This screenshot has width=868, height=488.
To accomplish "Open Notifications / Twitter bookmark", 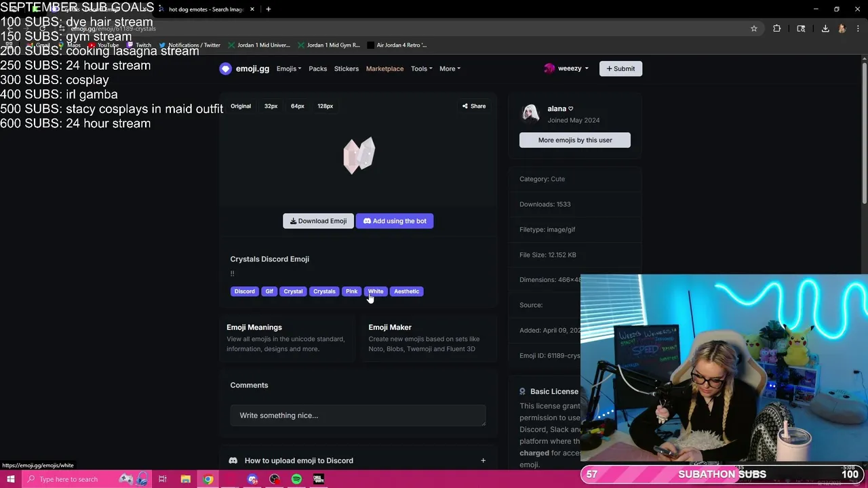I will pyautogui.click(x=189, y=45).
